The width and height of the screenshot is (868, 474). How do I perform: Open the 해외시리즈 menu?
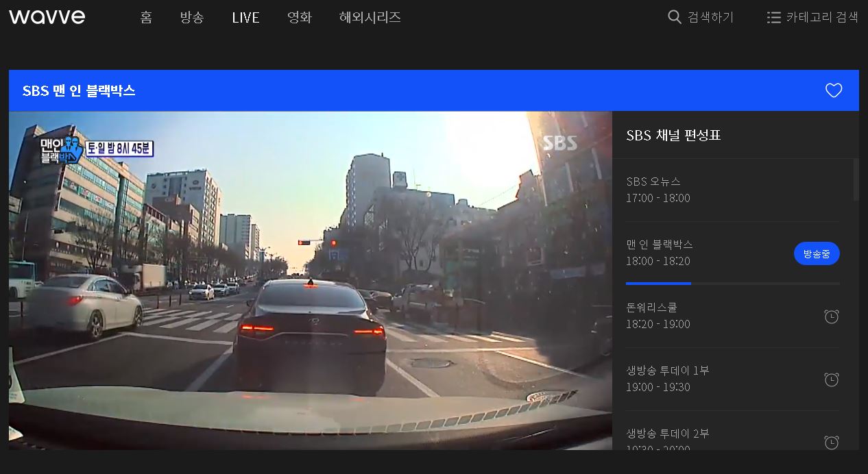coord(370,17)
